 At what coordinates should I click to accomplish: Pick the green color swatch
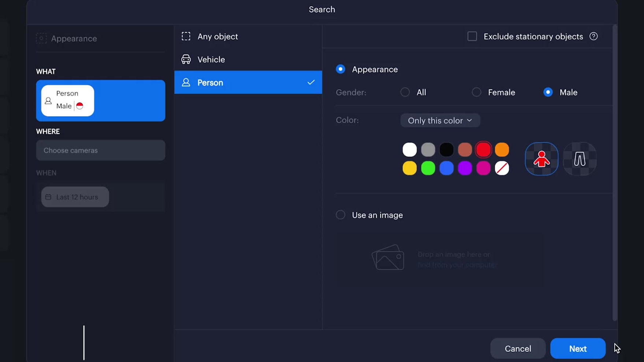(428, 168)
